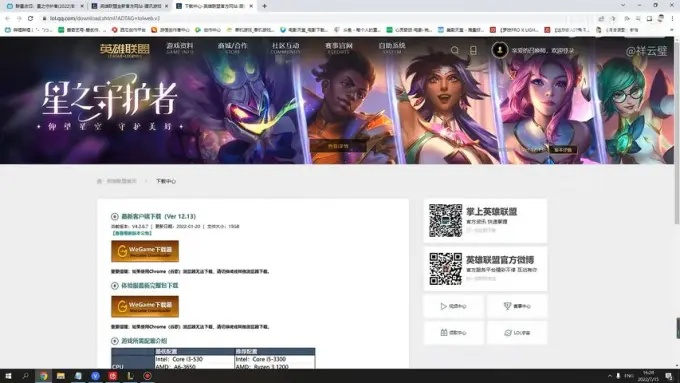Expand the hidden system tray icons arrow

(609, 376)
